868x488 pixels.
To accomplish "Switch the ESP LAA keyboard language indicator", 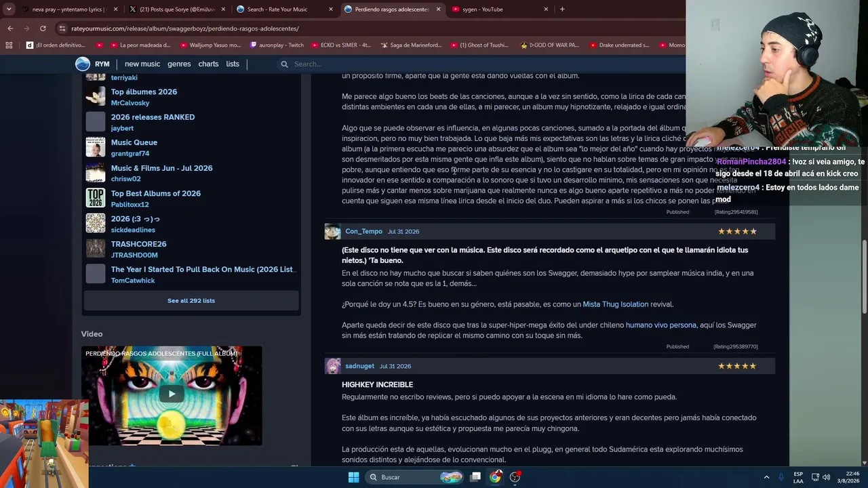I will tap(798, 477).
